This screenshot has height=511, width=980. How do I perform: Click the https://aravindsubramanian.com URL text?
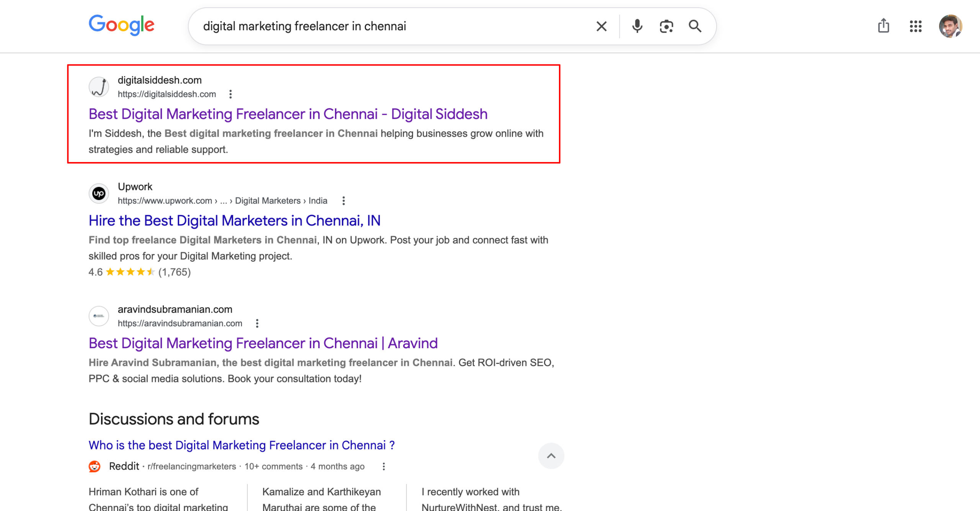coord(180,323)
